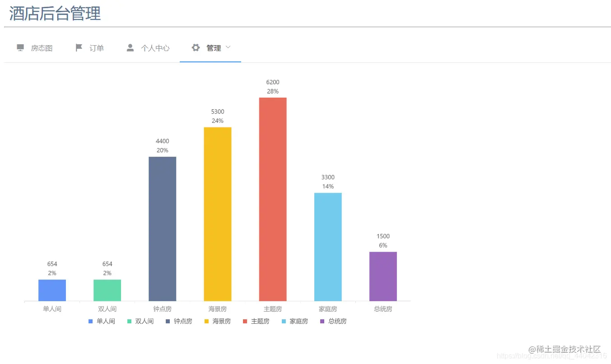Click the 1500 value label
This screenshot has height=364, width=611.
[383, 236]
